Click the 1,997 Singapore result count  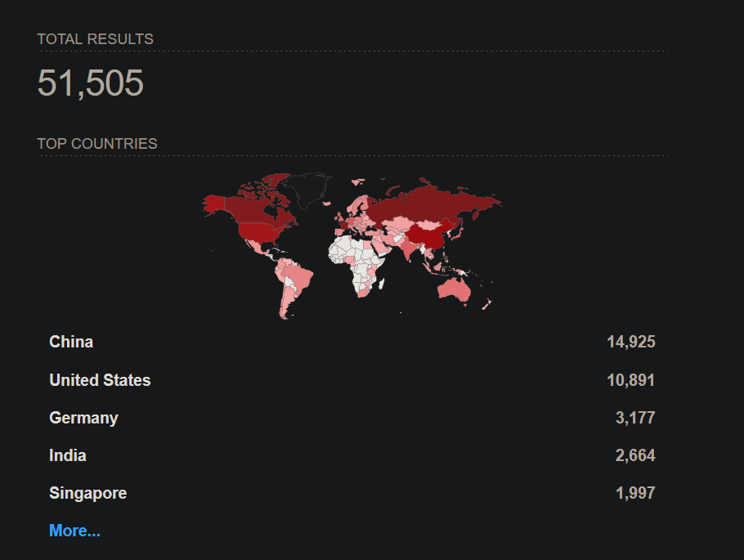click(x=635, y=493)
